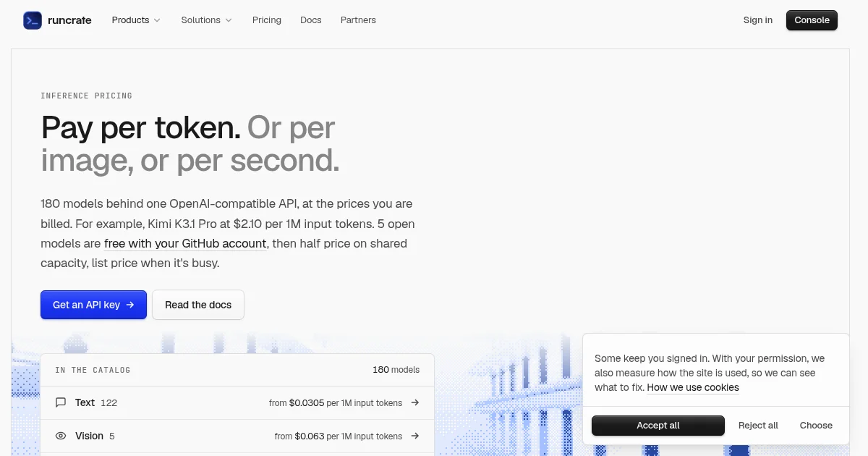Click the Vision eye icon
Image resolution: width=868 pixels, height=456 pixels.
[x=61, y=436]
